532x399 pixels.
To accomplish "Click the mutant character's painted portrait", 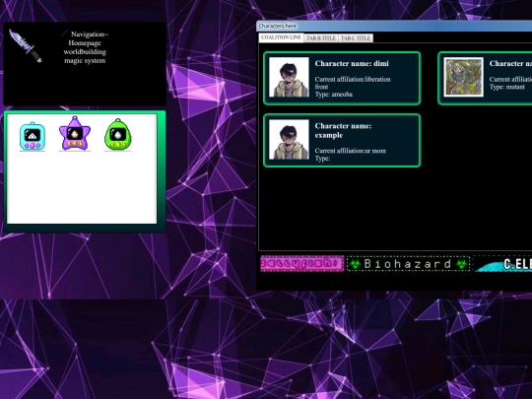I will pos(463,77).
